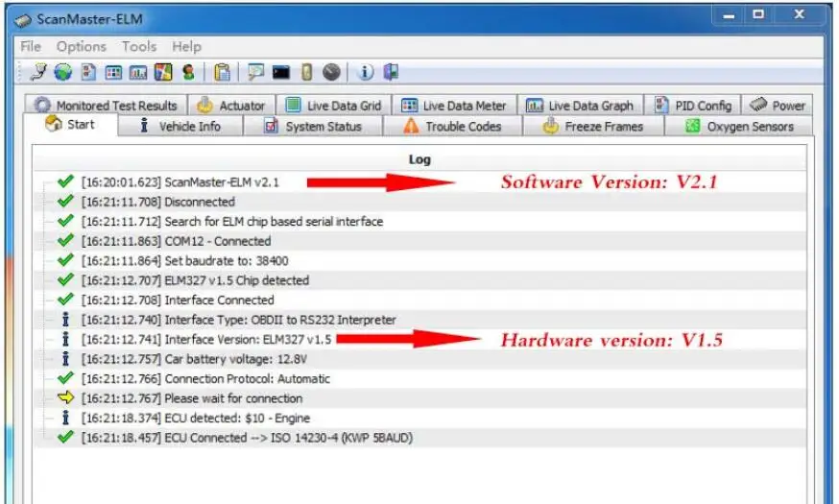
Task: Click the globe toolbar icon
Action: [63, 72]
